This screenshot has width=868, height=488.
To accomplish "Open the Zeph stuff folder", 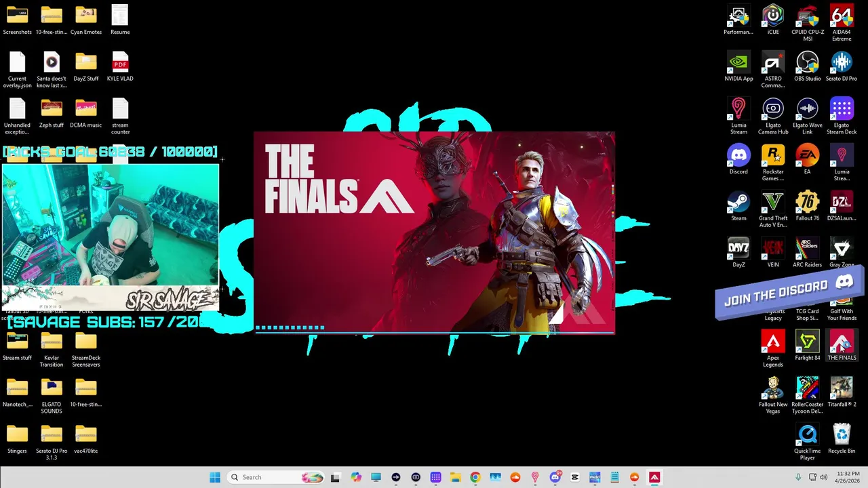I will (x=52, y=113).
